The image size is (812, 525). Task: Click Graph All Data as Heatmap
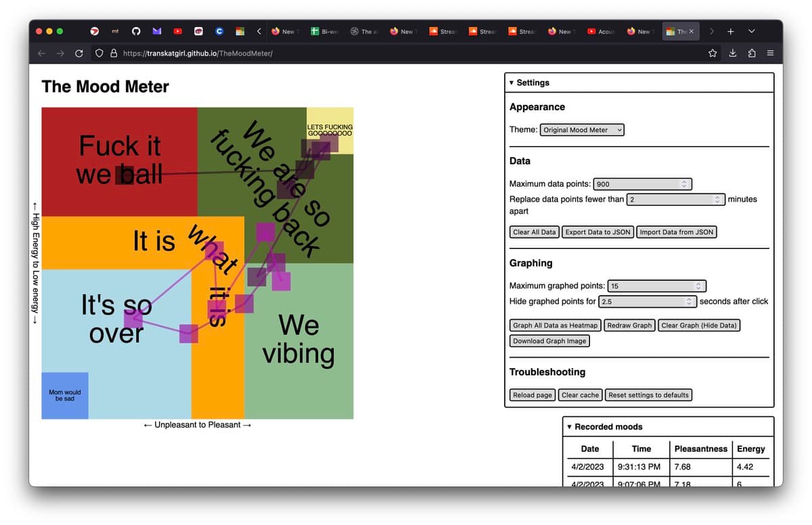[555, 325]
